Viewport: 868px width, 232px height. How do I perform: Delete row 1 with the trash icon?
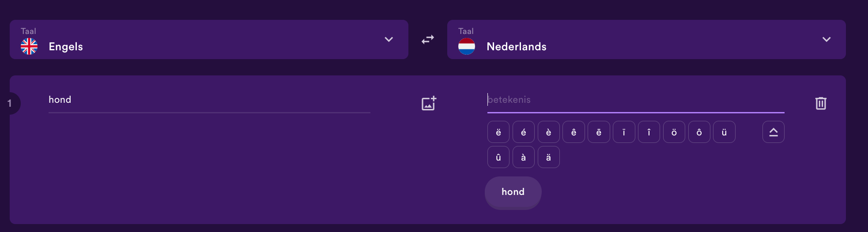pos(821,103)
